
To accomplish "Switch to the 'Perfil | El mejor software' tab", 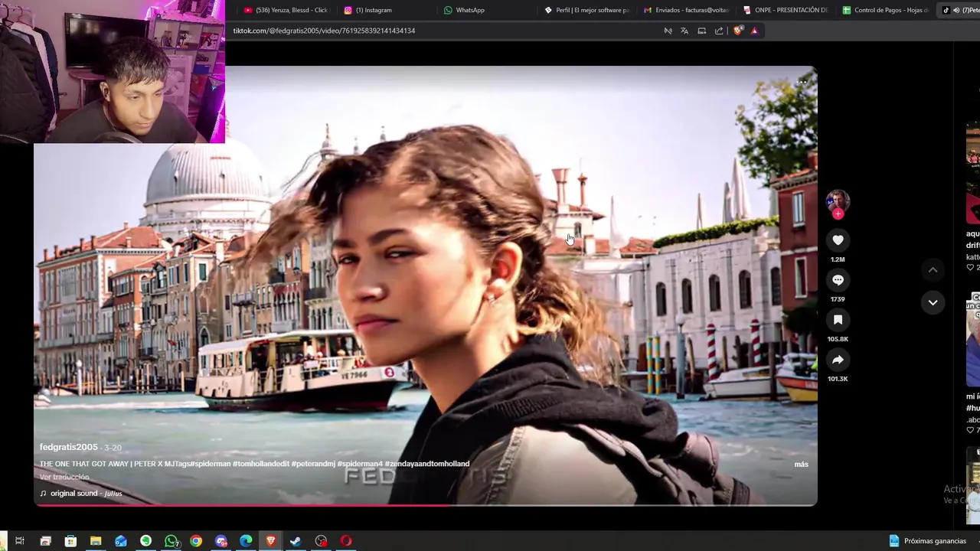I will click(587, 10).
